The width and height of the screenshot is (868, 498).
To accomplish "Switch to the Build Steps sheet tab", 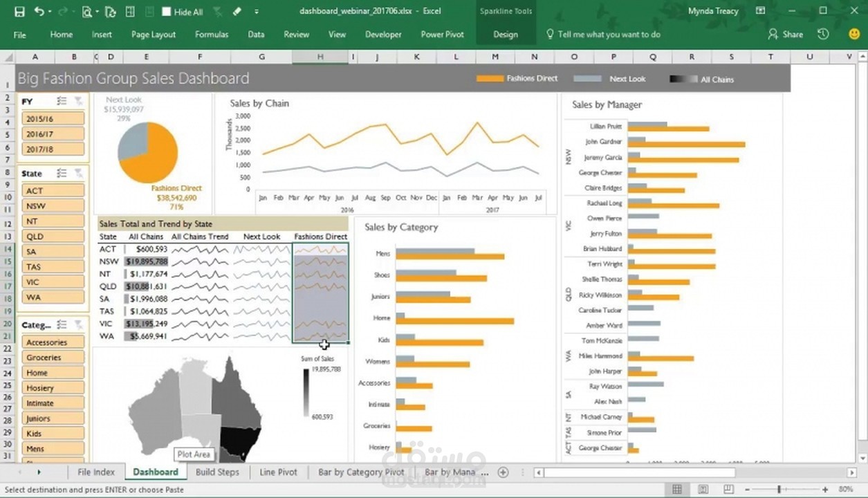I will (217, 472).
